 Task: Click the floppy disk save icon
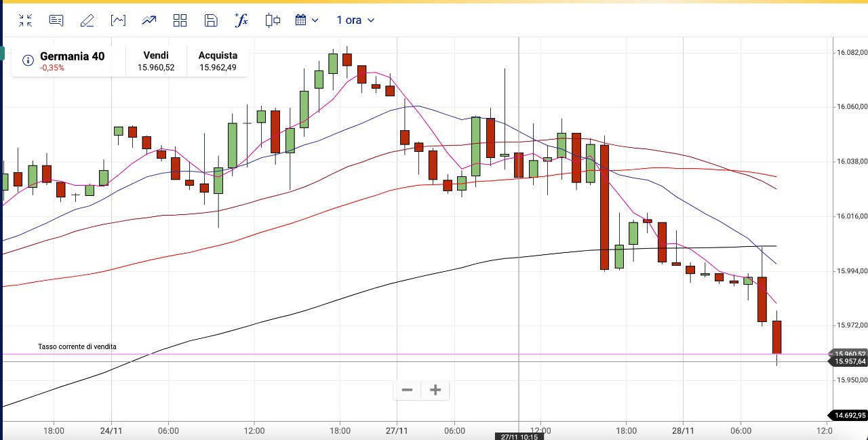[211, 20]
